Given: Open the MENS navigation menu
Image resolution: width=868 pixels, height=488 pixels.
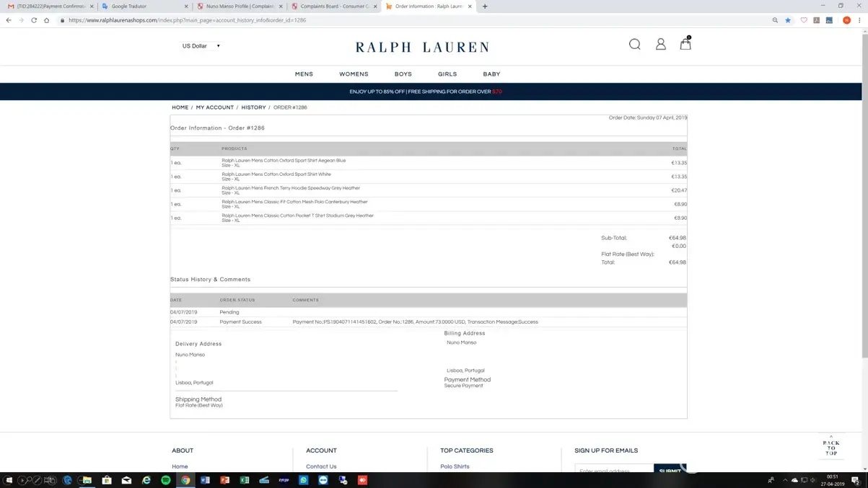Looking at the screenshot, I should pyautogui.click(x=304, y=74).
